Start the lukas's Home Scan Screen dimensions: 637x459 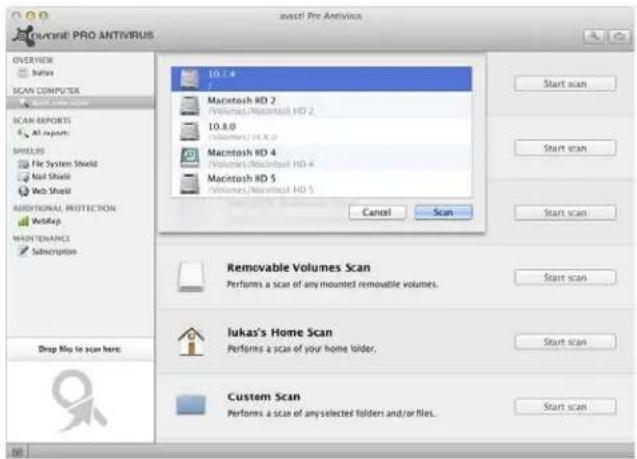click(565, 342)
